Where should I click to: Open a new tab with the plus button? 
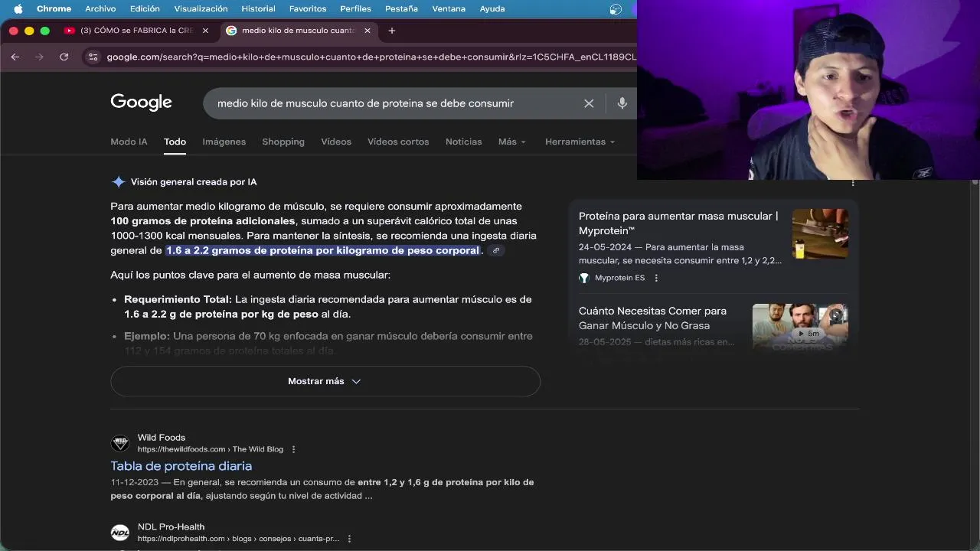click(392, 31)
